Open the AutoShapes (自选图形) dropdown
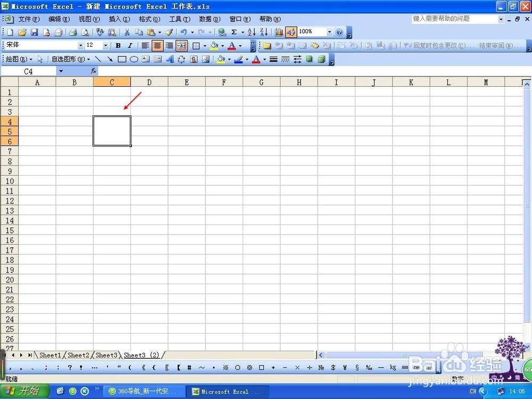Viewport: 532px width, 399px height. coord(71,59)
